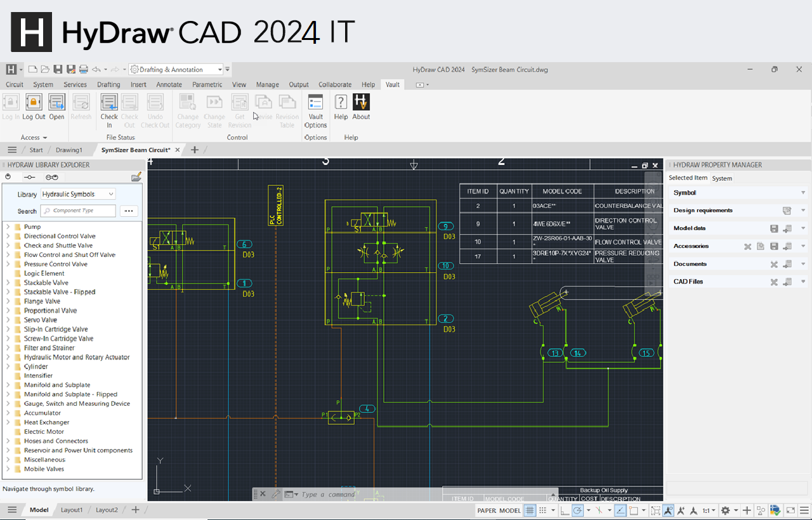Viewport: 812px width, 520px height.
Task: Toggle PAPER space in status bar
Action: pos(487,510)
